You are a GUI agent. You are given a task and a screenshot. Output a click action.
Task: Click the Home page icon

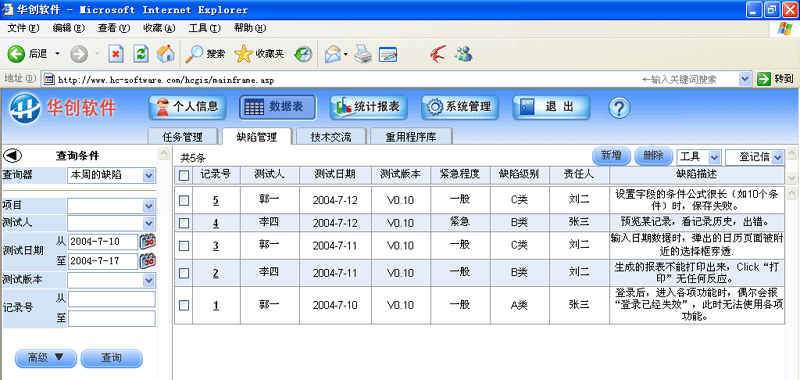pos(166,54)
